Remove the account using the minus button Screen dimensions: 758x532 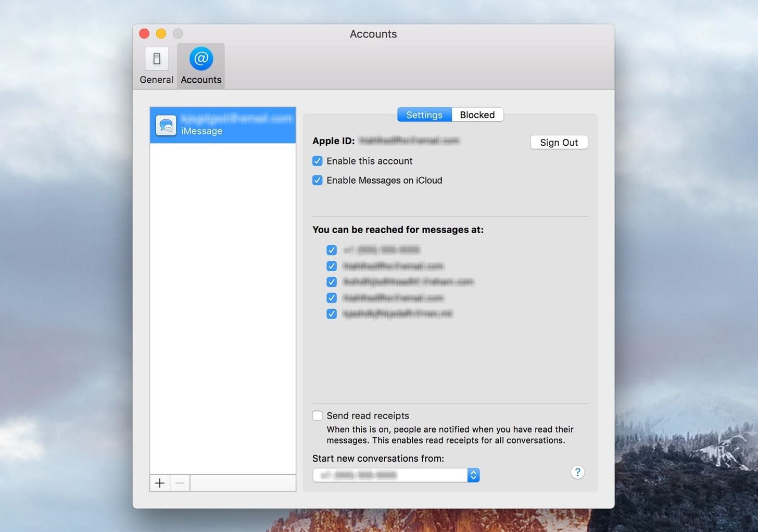[x=180, y=483]
